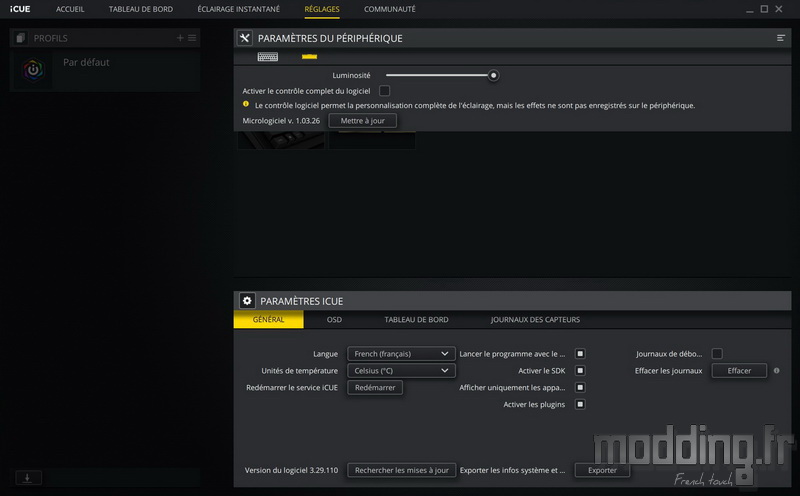Click the Exporter button
Screen dimensions: 800x496
pyautogui.click(x=602, y=470)
